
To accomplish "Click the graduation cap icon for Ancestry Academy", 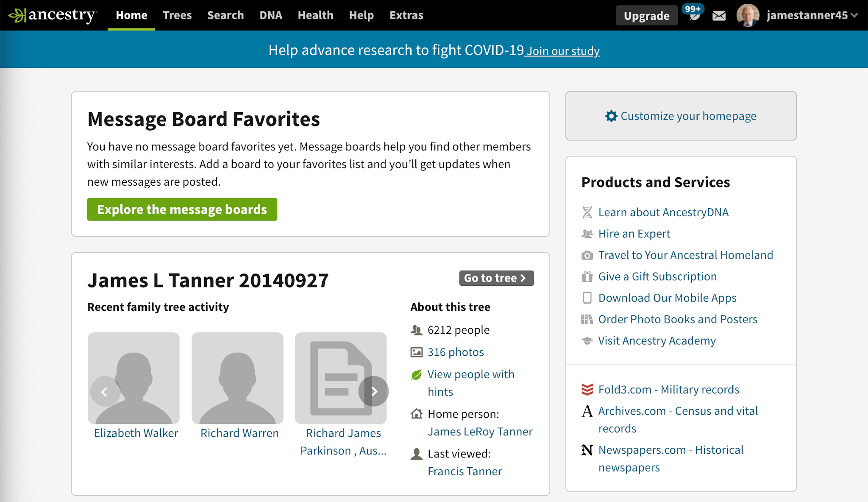I will (x=587, y=340).
